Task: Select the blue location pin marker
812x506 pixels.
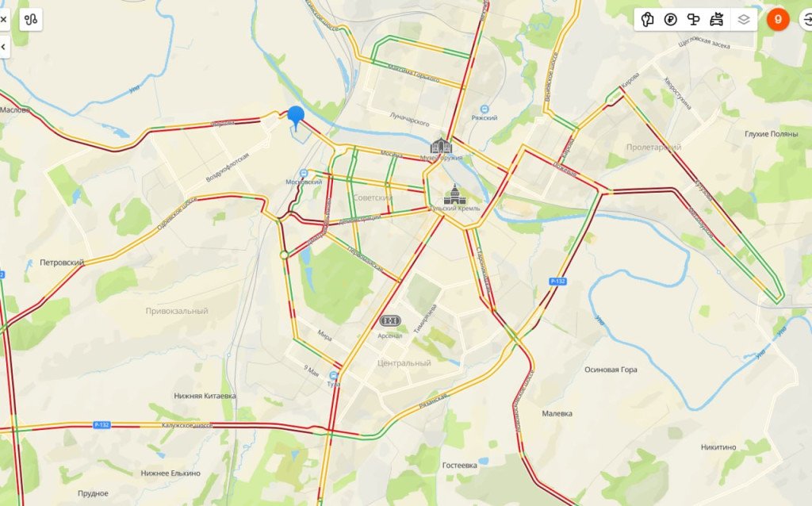Action: pyautogui.click(x=296, y=118)
